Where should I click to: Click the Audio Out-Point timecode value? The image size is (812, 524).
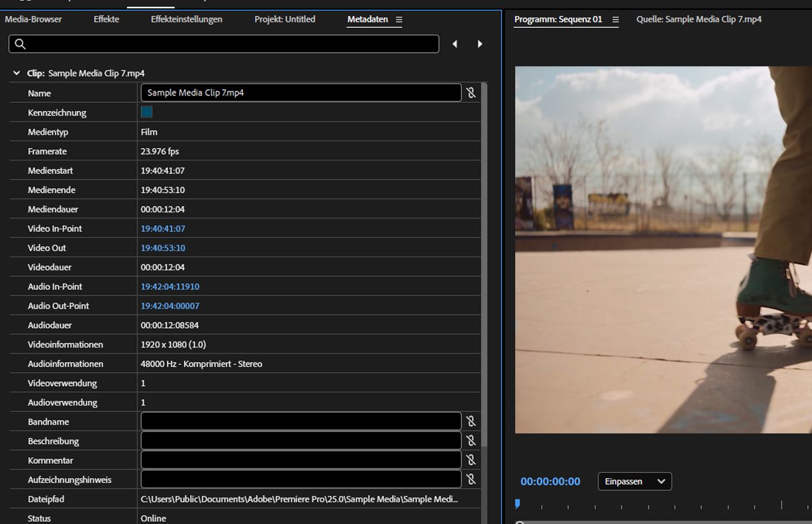coord(170,306)
